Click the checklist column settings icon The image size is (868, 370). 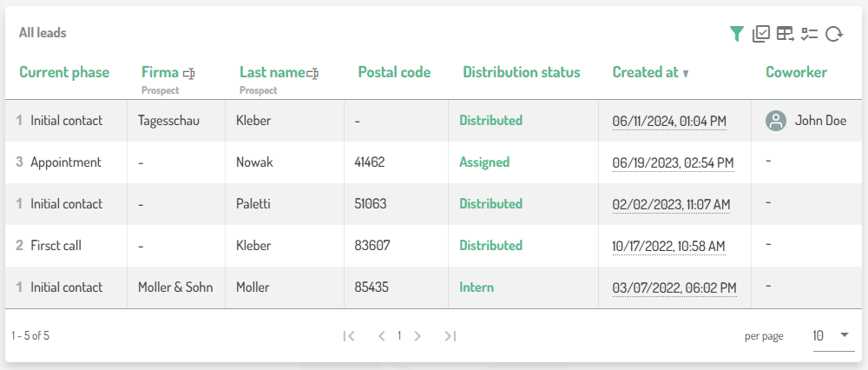[x=810, y=34]
